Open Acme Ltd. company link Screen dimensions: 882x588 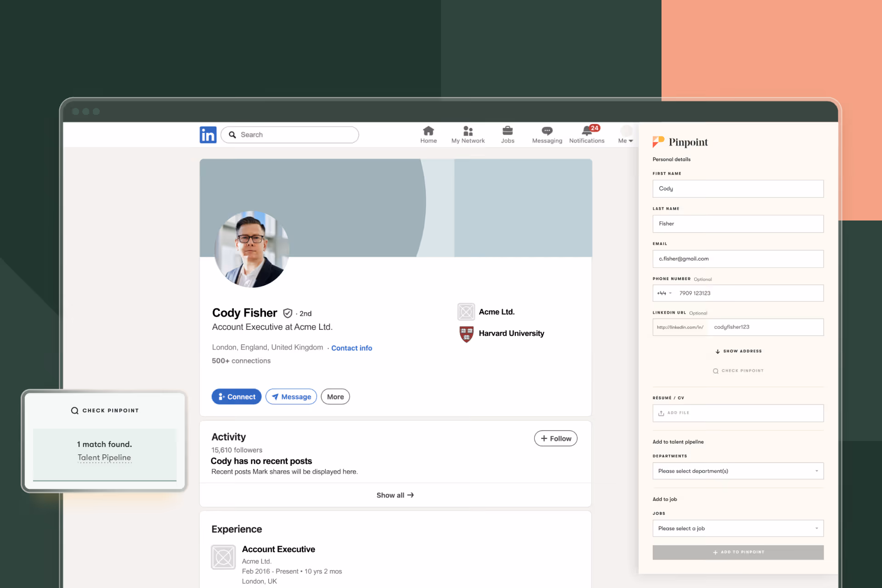tap(497, 312)
